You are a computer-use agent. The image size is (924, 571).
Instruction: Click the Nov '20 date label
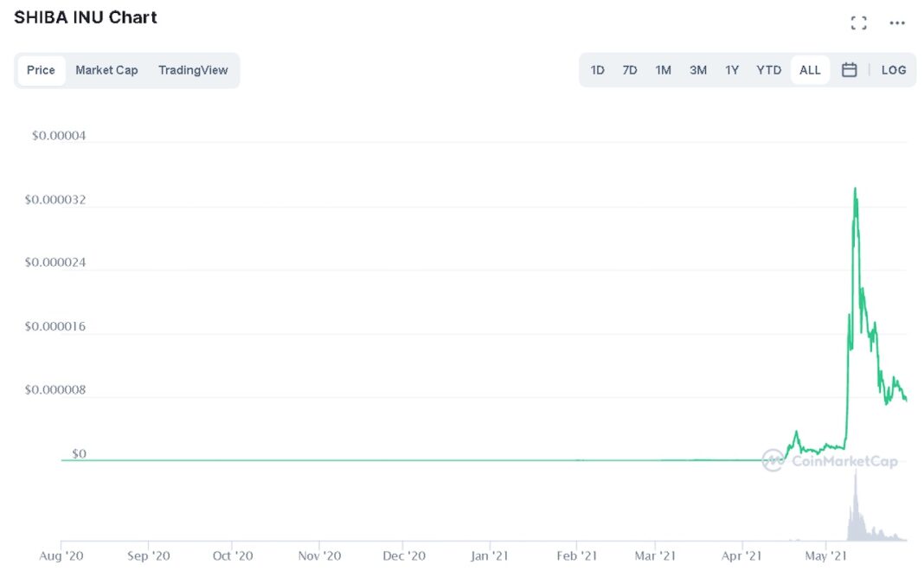coord(319,555)
